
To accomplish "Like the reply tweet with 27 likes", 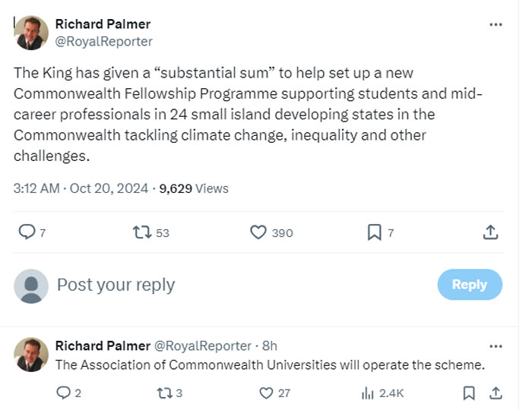I will (266, 393).
